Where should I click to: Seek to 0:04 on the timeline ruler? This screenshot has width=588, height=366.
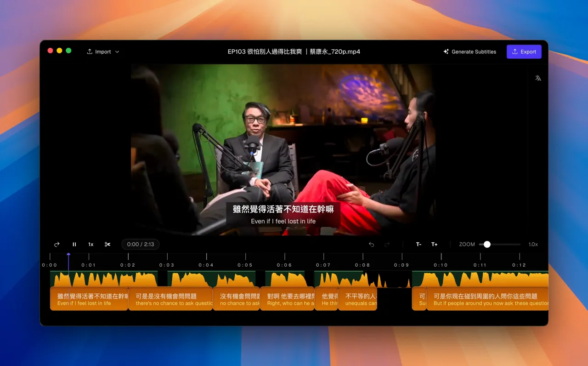(206, 265)
